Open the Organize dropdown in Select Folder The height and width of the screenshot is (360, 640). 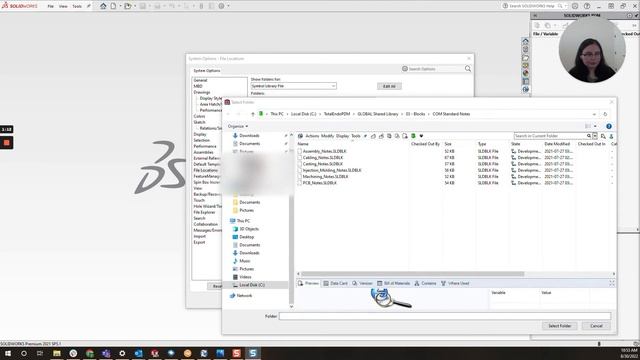[x=238, y=126]
